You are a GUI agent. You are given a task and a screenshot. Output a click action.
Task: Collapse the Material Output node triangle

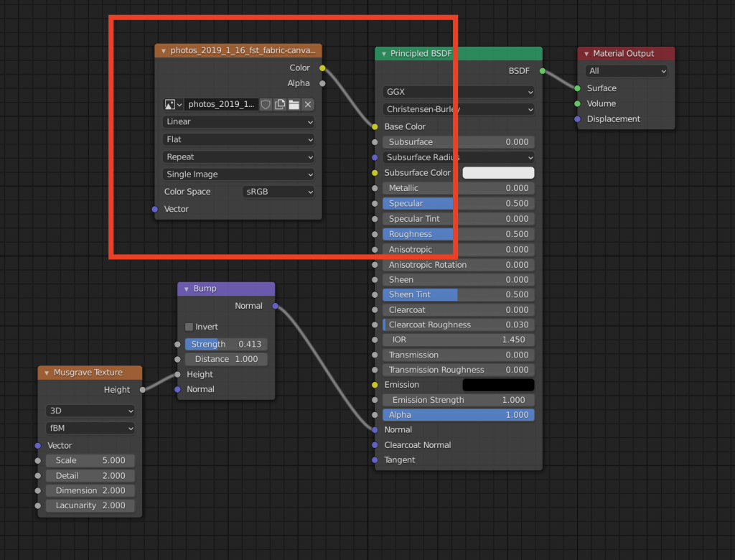tap(586, 54)
